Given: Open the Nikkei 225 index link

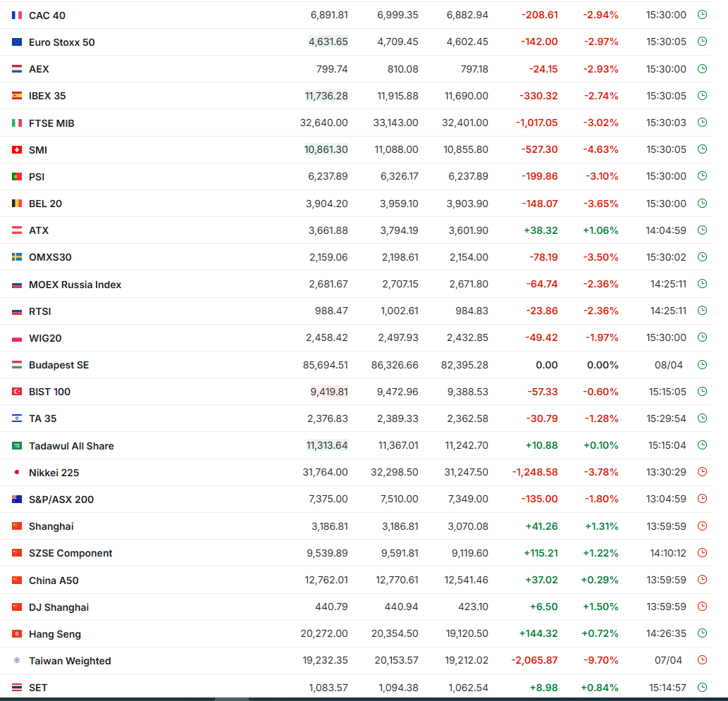Looking at the screenshot, I should click(54, 473).
